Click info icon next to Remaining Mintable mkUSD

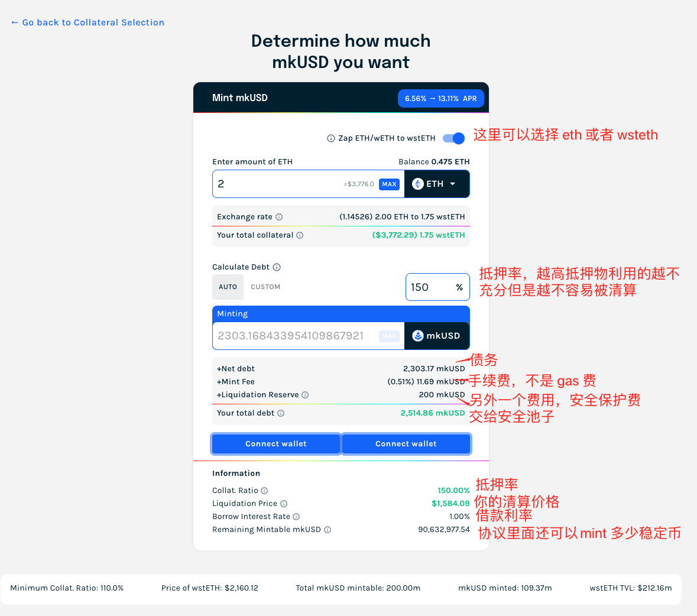coord(328,529)
